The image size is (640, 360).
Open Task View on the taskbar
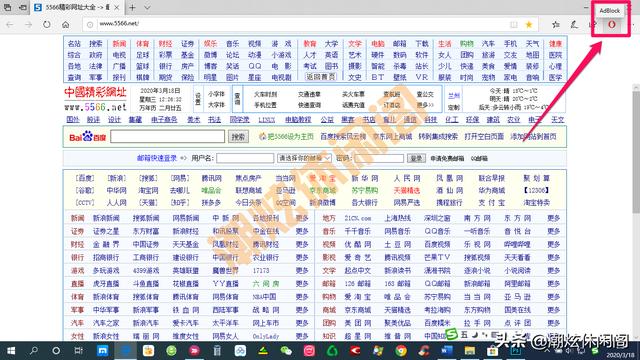78,351
